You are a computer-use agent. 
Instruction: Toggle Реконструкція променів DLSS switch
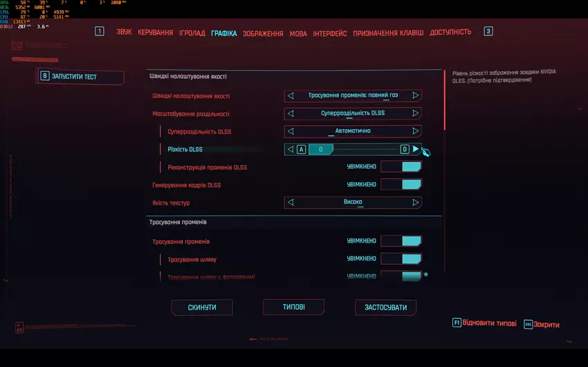[401, 167]
